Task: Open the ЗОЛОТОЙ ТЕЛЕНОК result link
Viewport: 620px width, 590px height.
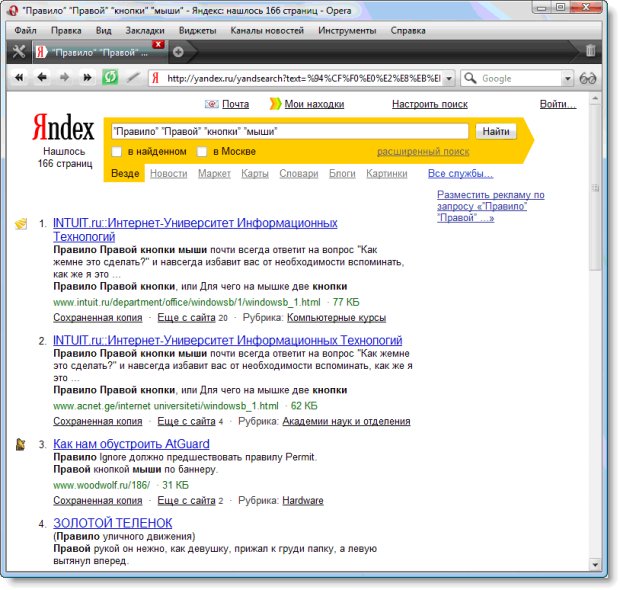Action: pyautogui.click(x=113, y=523)
